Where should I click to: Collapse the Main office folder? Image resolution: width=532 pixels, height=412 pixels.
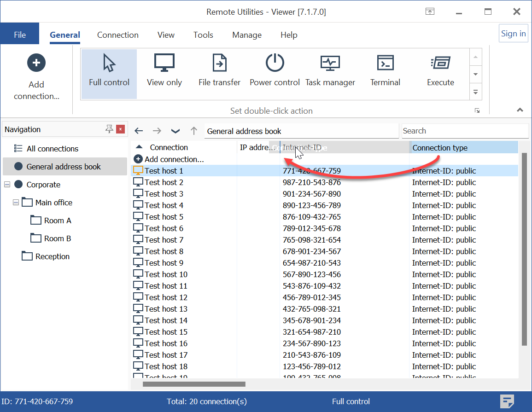point(16,203)
